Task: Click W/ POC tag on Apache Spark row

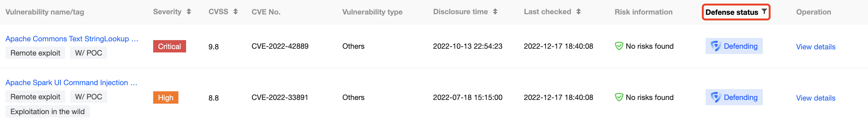Action: [x=88, y=97]
